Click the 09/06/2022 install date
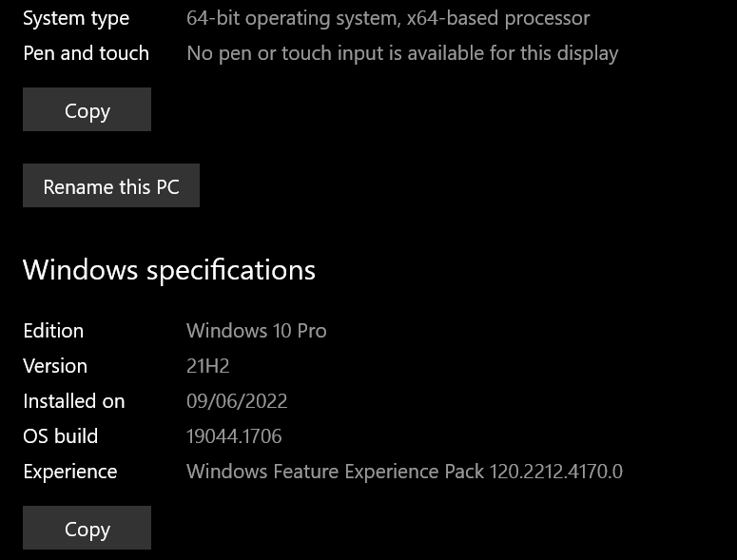 pyautogui.click(x=237, y=401)
